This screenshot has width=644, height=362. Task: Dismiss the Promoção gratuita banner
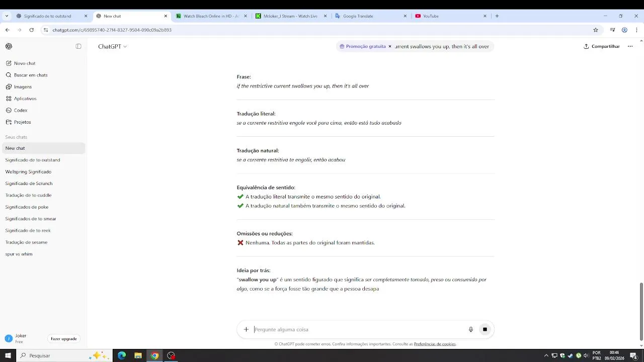(390, 46)
